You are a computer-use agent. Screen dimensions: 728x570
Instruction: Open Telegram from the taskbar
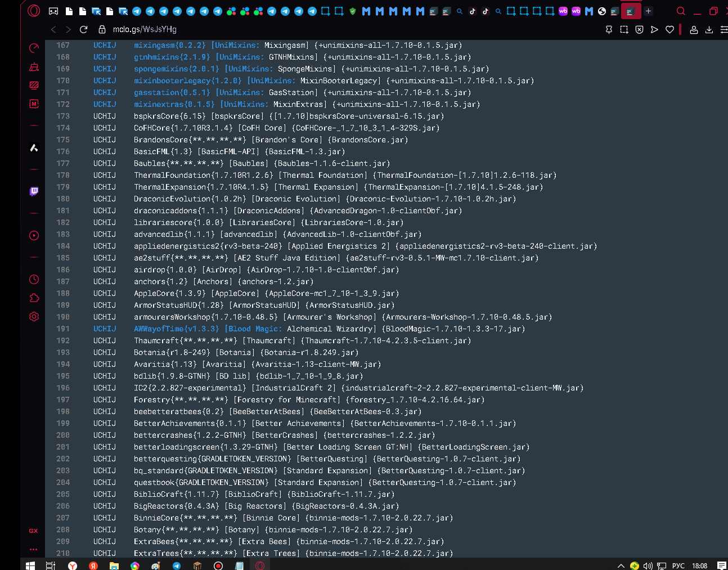coord(177,565)
